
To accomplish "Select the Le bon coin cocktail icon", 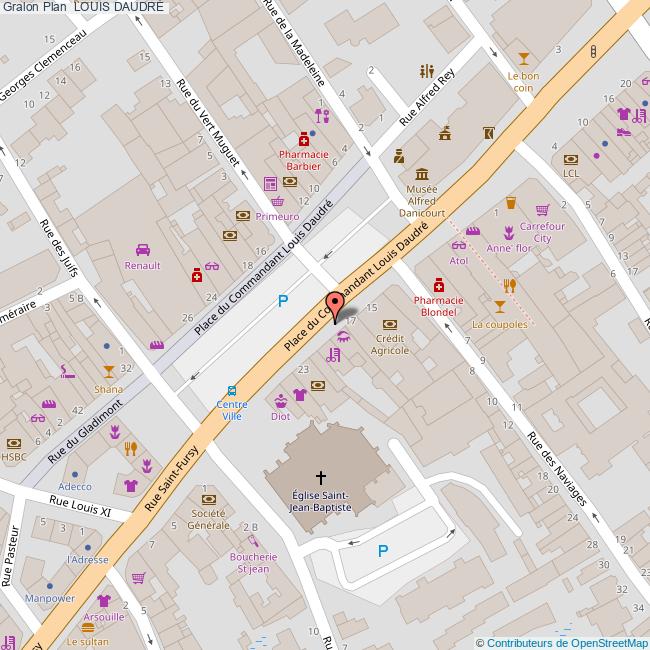I will point(523,58).
